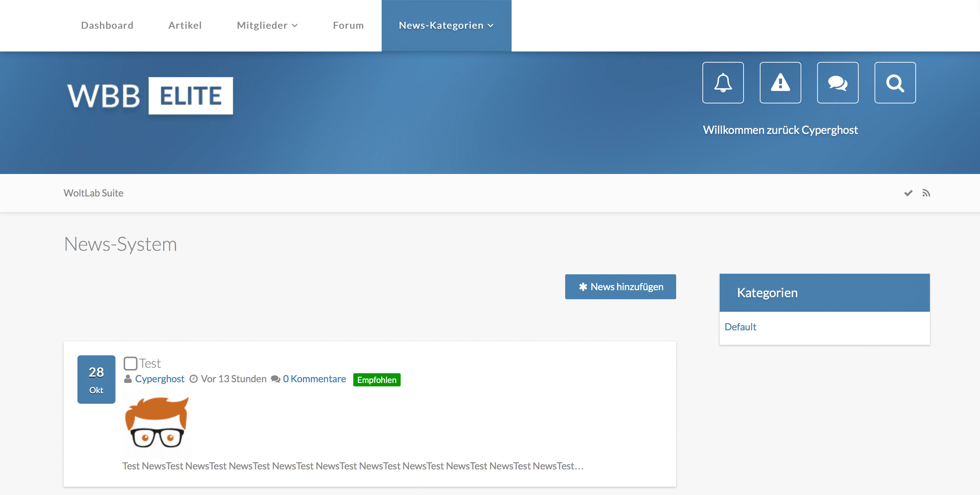Open the Default category link
980x495 pixels.
(x=740, y=327)
